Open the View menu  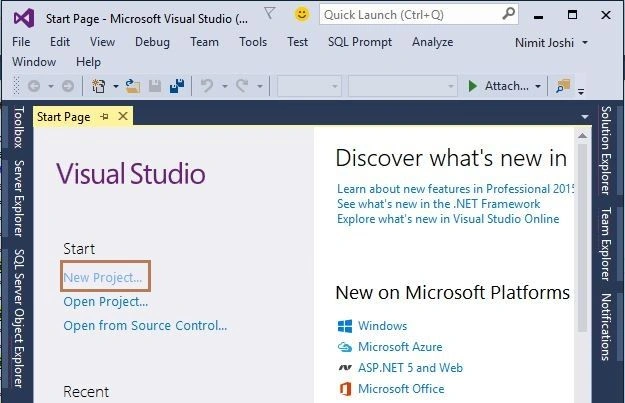click(x=102, y=42)
